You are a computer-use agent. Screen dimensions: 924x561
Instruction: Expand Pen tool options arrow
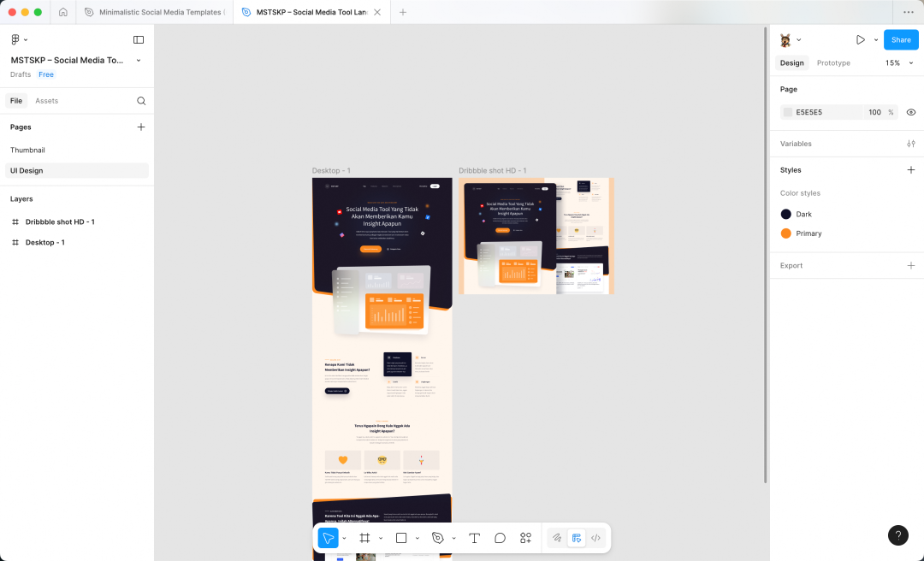tap(453, 537)
